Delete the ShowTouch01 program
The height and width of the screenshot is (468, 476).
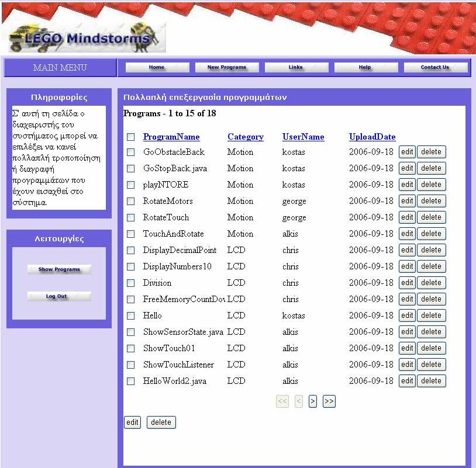click(432, 348)
